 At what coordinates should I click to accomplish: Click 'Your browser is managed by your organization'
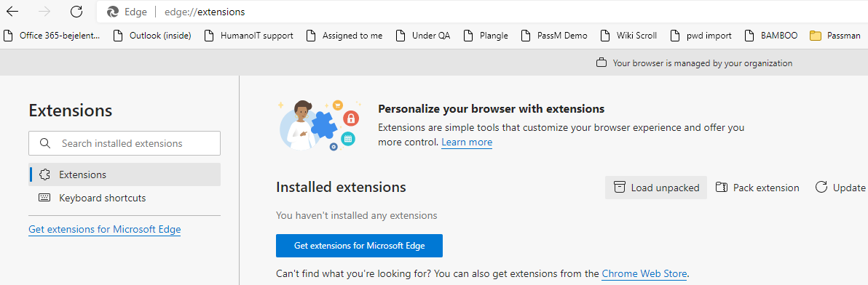coord(703,63)
